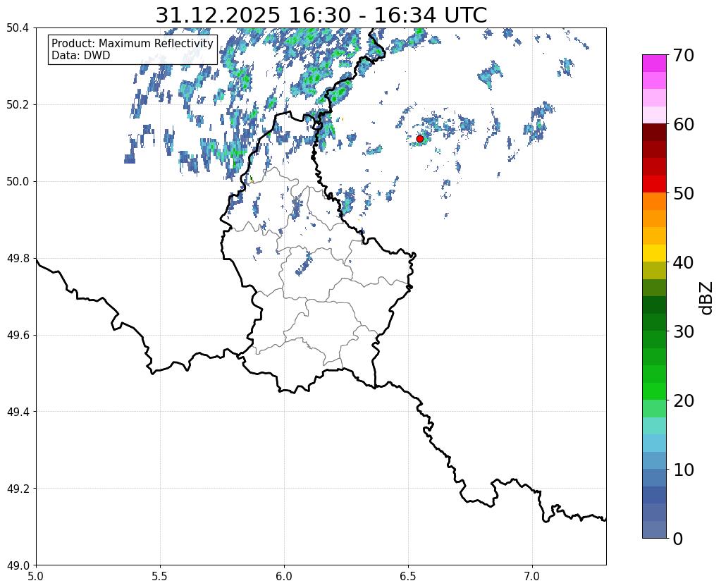
Task: Click latitude axis label 49.6
Action: [x=18, y=336]
